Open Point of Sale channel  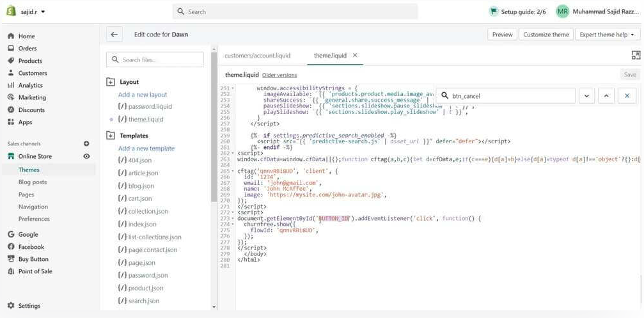tap(35, 271)
